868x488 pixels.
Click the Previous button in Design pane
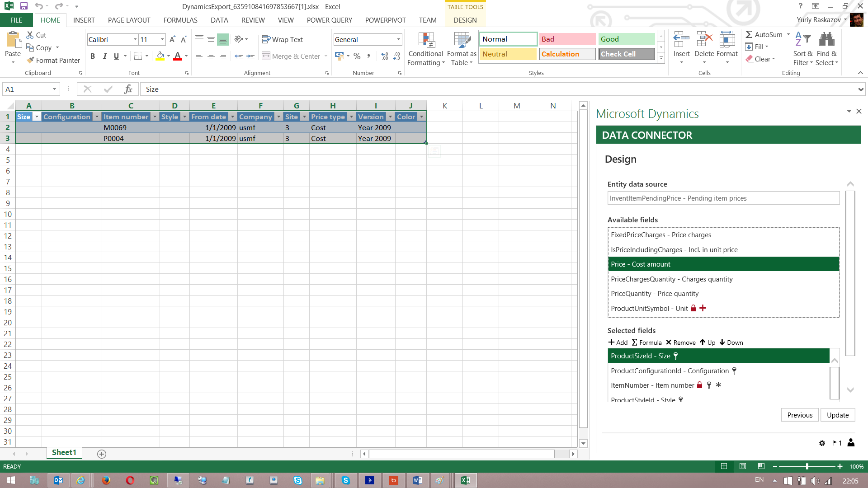point(799,415)
